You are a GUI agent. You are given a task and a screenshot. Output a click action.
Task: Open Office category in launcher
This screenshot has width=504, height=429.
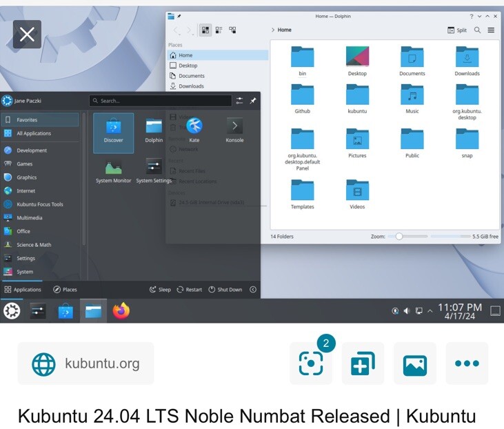click(x=40, y=231)
